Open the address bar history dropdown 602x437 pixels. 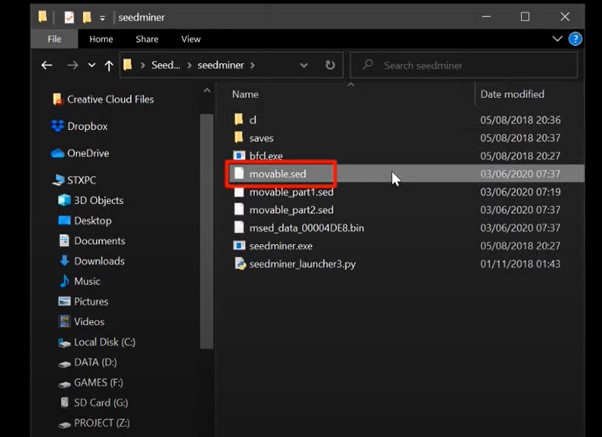point(304,65)
